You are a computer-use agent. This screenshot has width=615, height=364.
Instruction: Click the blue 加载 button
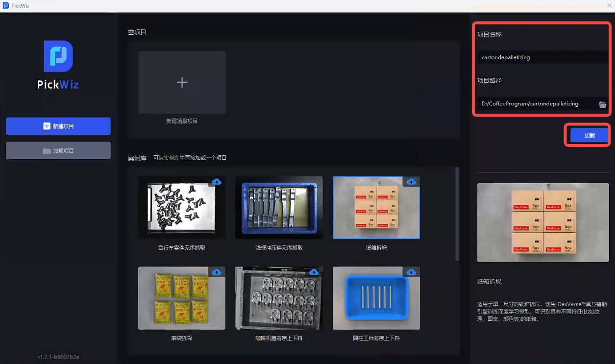pyautogui.click(x=590, y=135)
